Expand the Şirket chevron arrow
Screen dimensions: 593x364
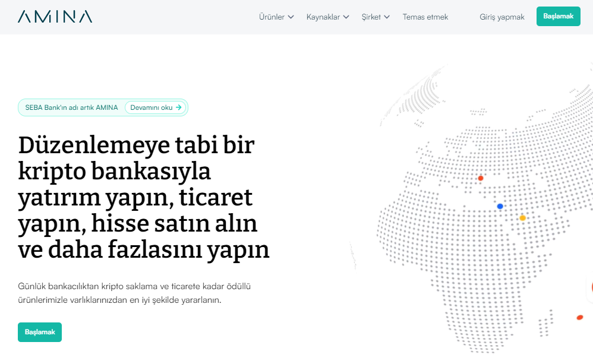click(x=386, y=17)
